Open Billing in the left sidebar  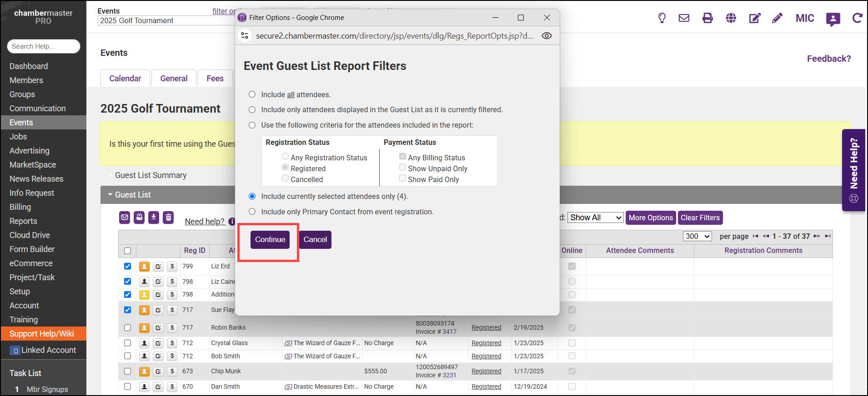(20, 207)
